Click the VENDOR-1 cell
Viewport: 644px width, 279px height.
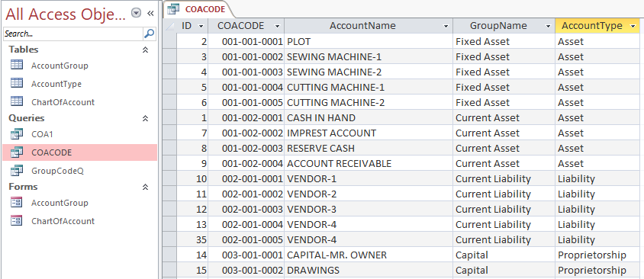pyautogui.click(x=369, y=179)
